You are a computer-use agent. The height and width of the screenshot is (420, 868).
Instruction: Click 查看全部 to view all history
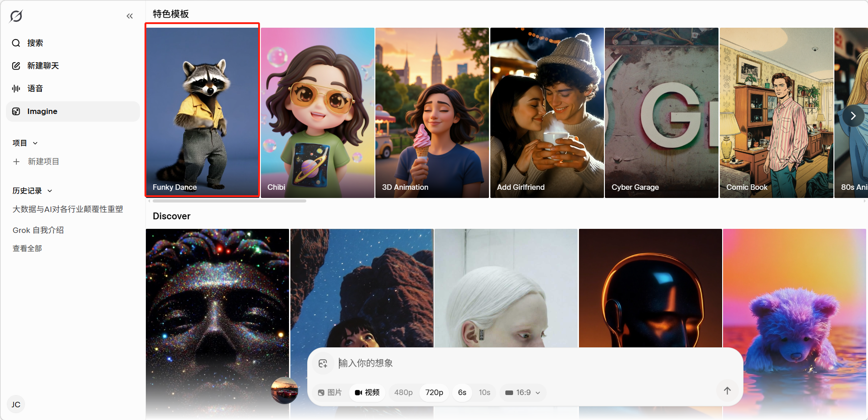click(x=27, y=248)
